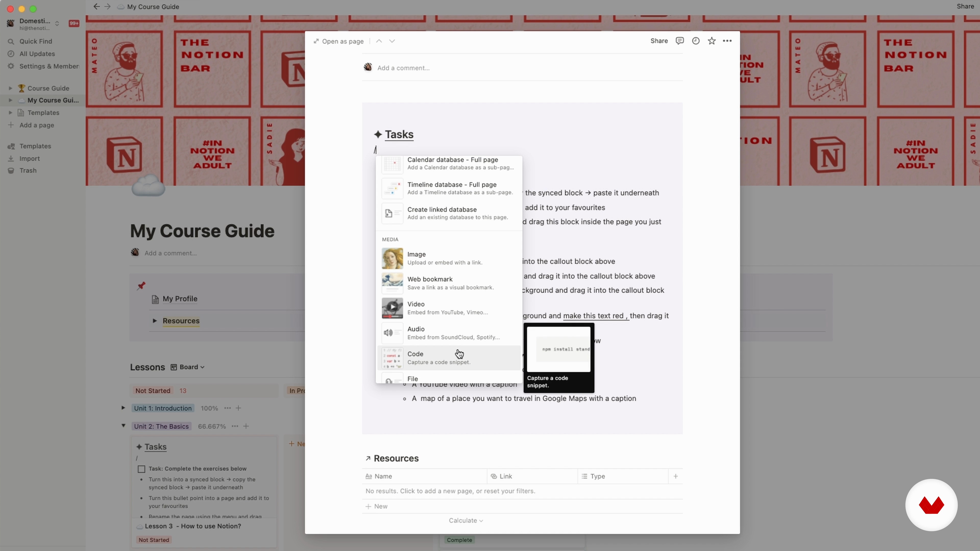
Task: Click the Type column header
Action: click(x=623, y=476)
